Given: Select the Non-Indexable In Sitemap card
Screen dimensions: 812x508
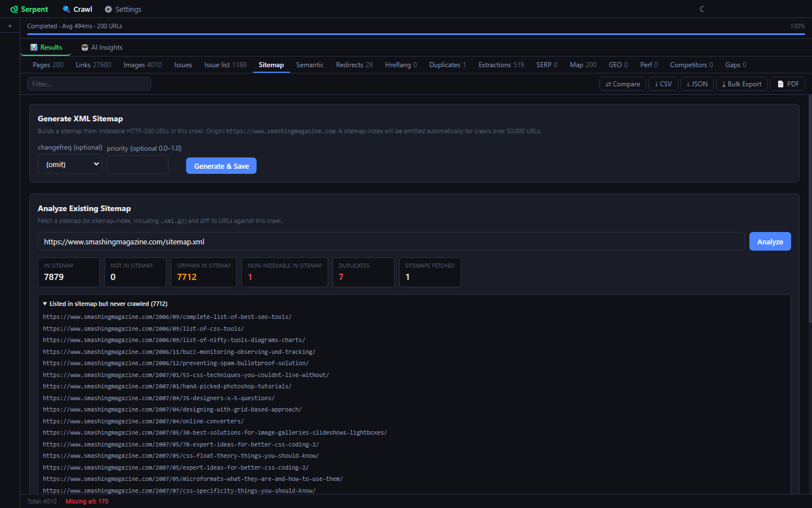Looking at the screenshot, I should coord(285,272).
